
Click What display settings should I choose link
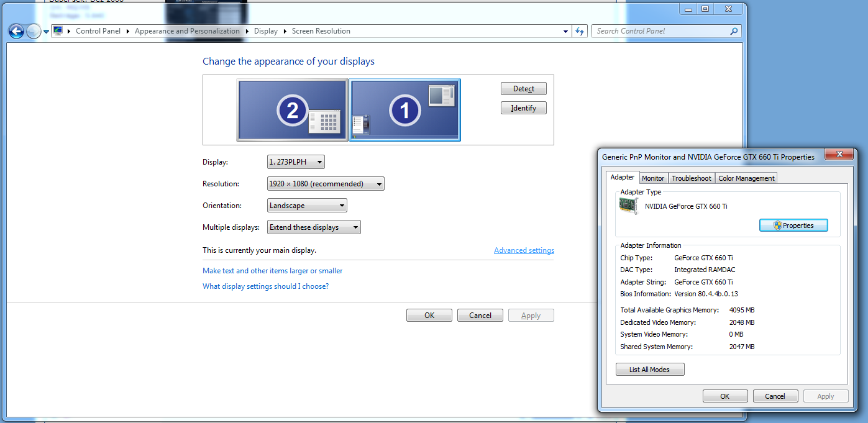pos(266,286)
